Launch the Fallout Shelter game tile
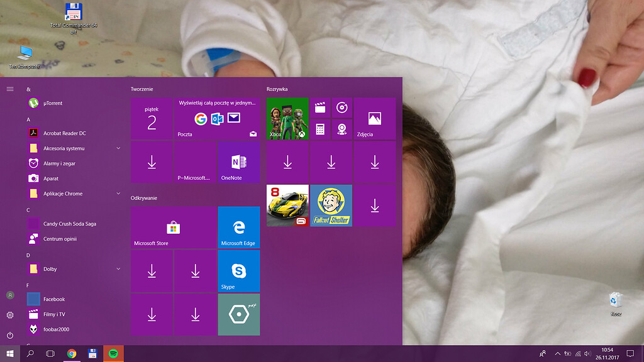The width and height of the screenshot is (644, 362). 331,206
